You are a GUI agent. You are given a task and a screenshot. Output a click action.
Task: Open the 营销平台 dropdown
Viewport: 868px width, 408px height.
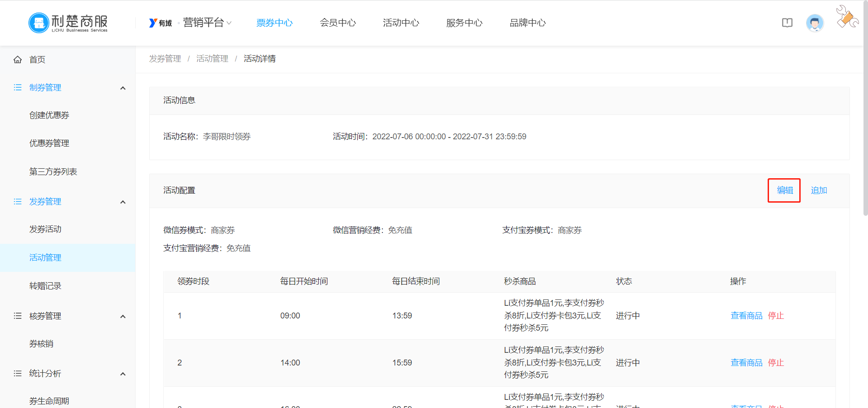coord(207,23)
